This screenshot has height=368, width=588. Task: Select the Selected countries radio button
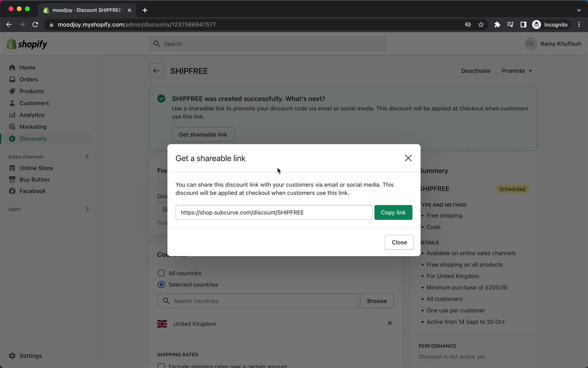point(161,285)
